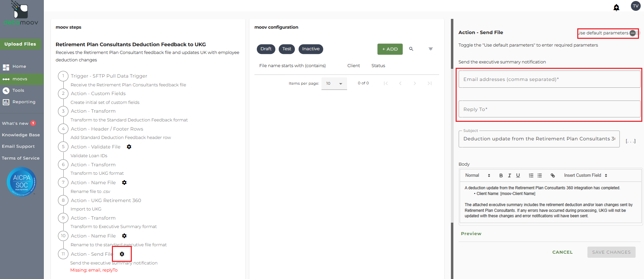Open gear settings for step 7 Name File
Viewport: 644px width, 279px height.
(124, 183)
